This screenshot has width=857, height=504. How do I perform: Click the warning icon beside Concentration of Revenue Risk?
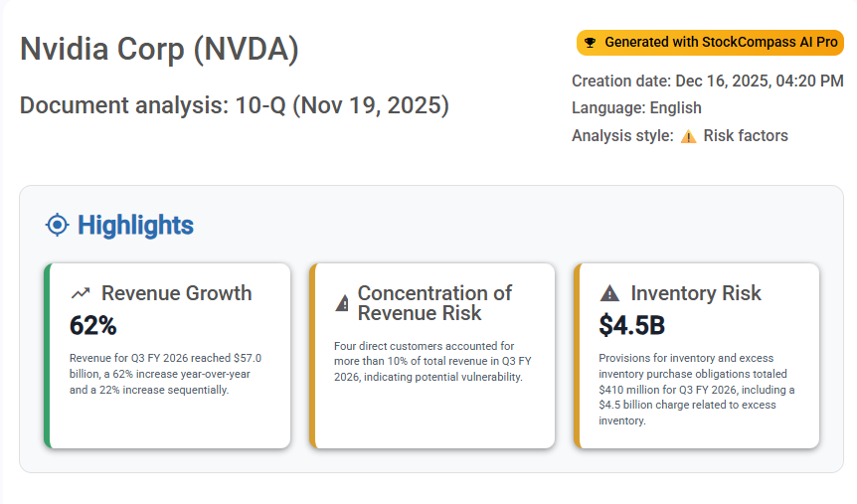point(343,303)
